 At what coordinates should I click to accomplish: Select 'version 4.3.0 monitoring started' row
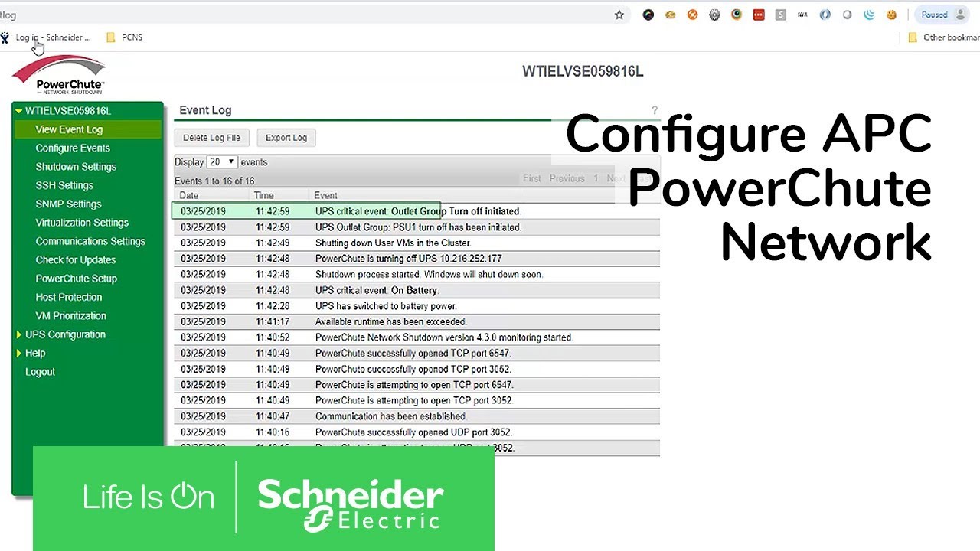416,337
